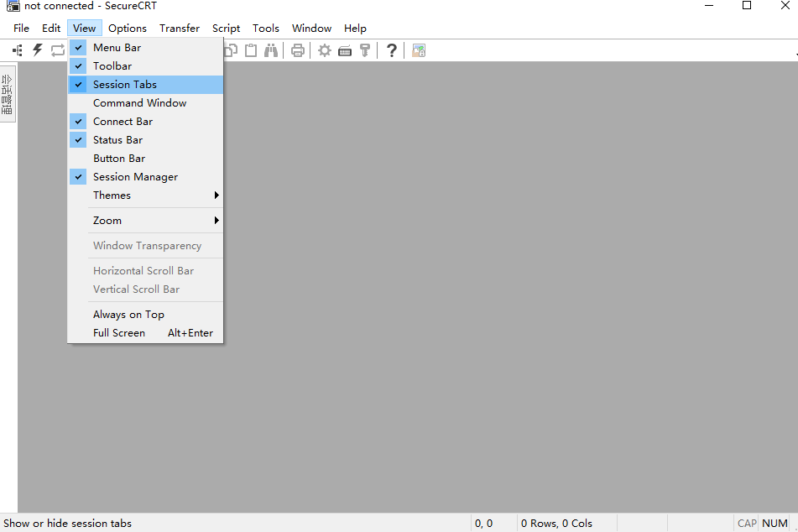Open the Options menu
Image resolution: width=798 pixels, height=532 pixels.
[x=128, y=29]
